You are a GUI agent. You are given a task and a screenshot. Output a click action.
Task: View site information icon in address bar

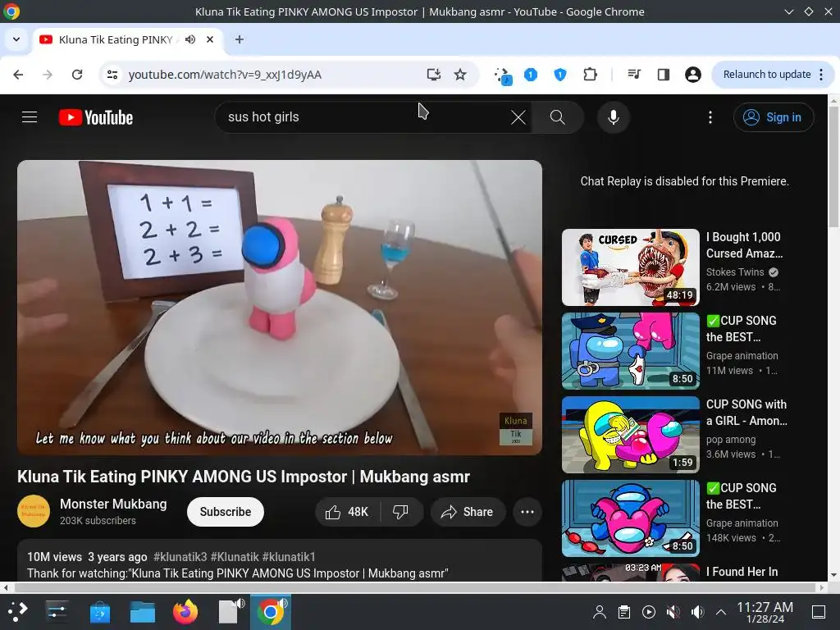coord(112,75)
